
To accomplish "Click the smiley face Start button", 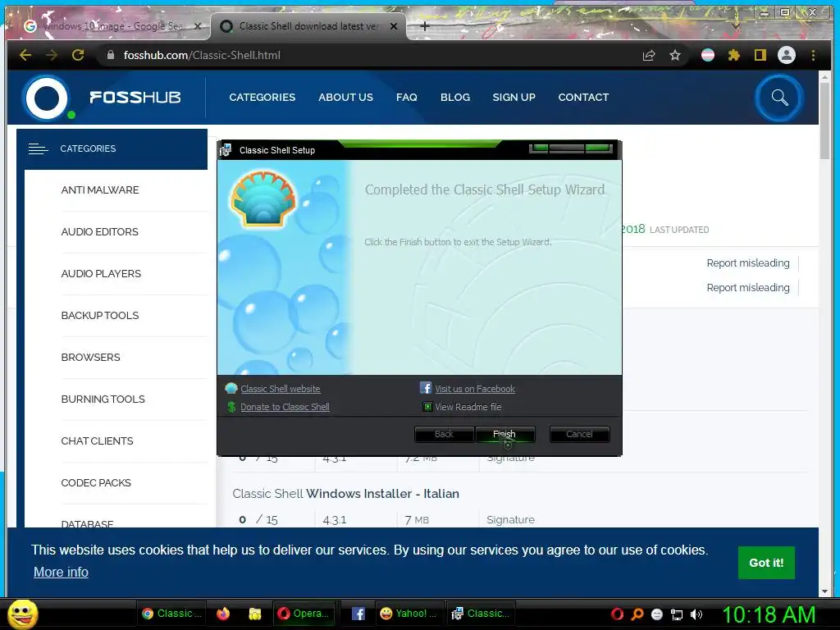I will click(x=22, y=614).
